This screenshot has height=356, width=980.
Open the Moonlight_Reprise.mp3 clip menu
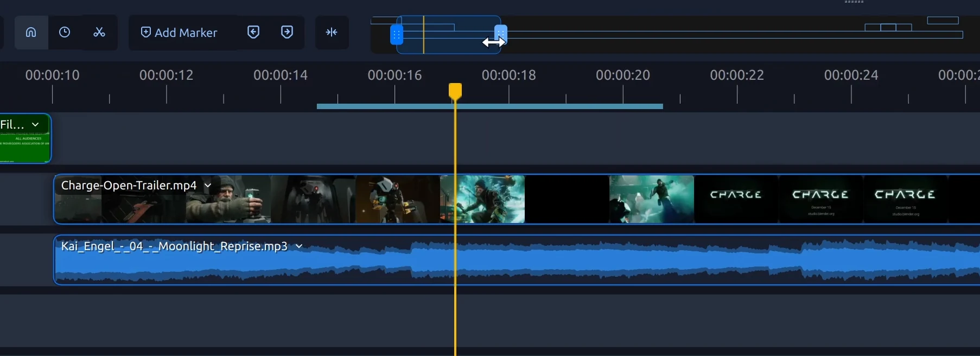[298, 246]
